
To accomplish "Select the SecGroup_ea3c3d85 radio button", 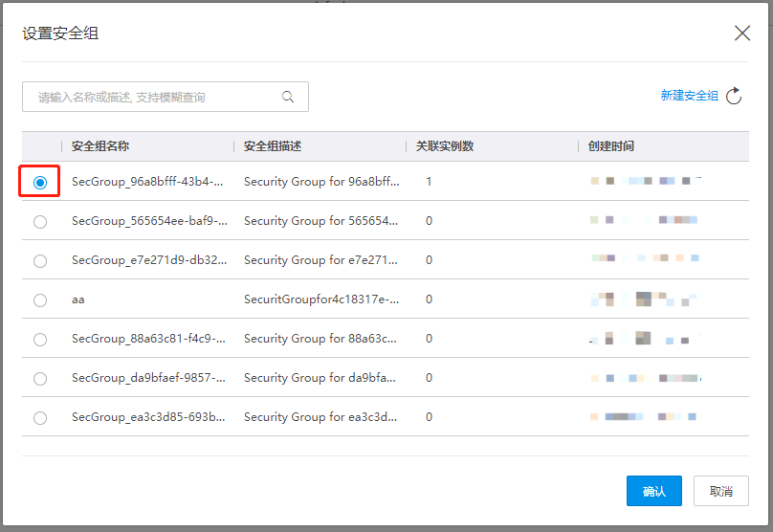I will click(40, 417).
